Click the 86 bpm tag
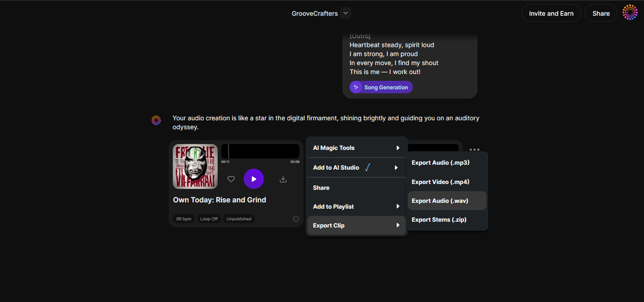This screenshot has height=302, width=644. pos(184,219)
